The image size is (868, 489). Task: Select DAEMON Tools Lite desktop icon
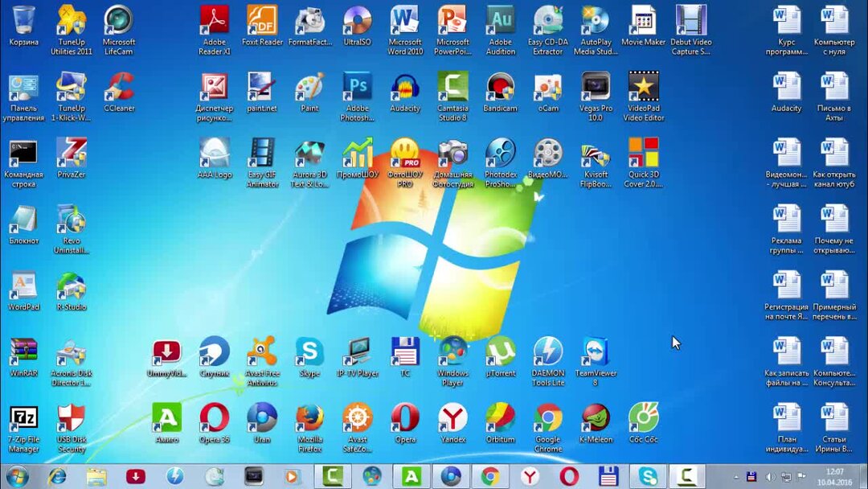[548, 362]
